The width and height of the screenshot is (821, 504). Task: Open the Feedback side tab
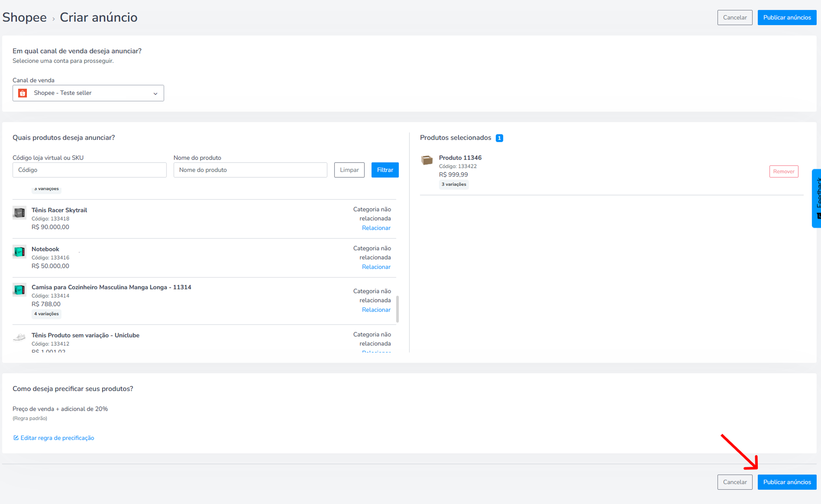[x=817, y=198]
